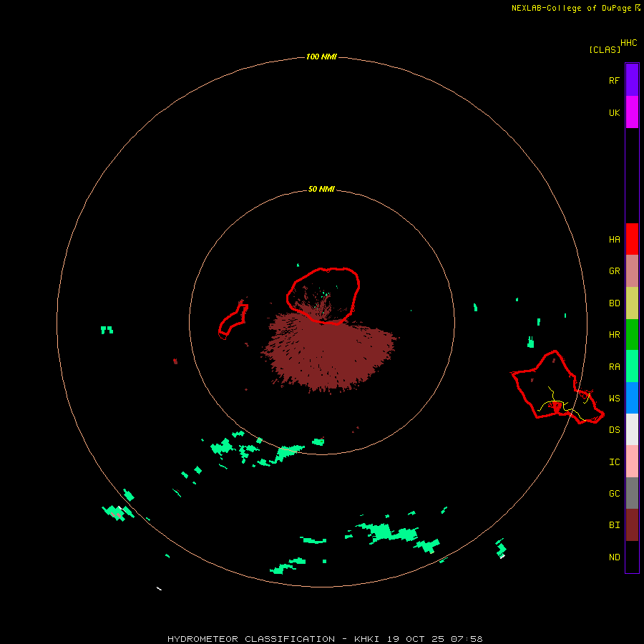The image size is (644, 644).
Task: Click the small red-outlined island west of center
Action: [x=233, y=320]
